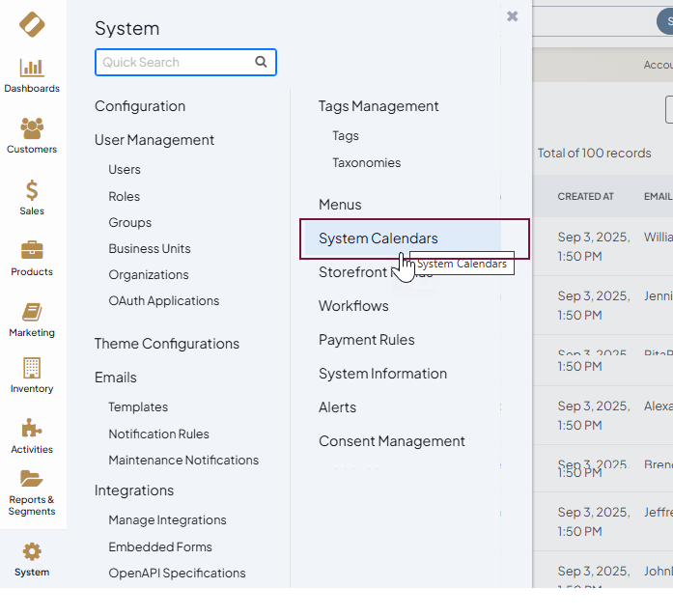Sort by the Created At column header
Viewport: 673px width, 616px height.
(585, 196)
